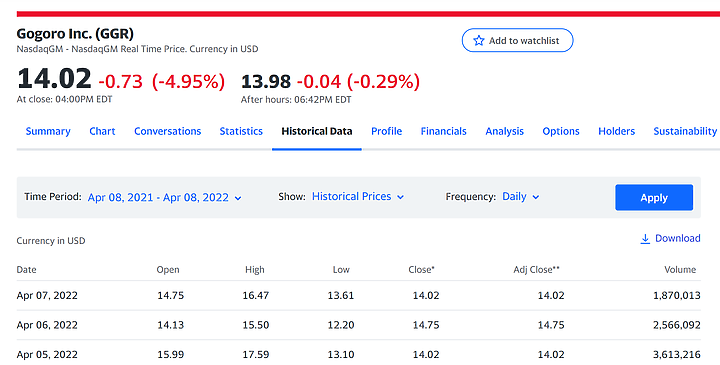Viewport: 720px width, 365px height.
Task: Click the 14.02 closing price headline
Action: point(54,79)
